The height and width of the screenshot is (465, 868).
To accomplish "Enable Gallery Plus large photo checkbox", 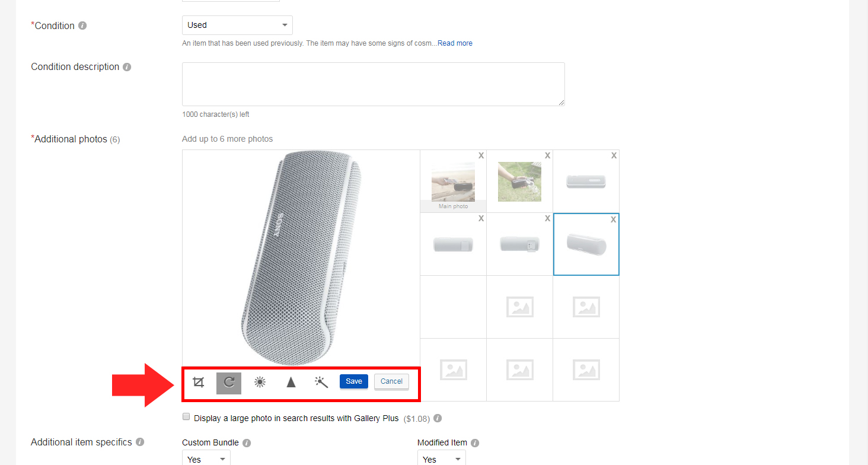I will (186, 417).
